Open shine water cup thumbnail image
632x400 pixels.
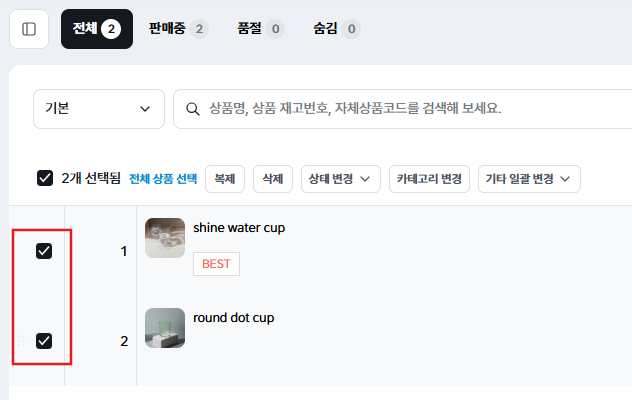pyautogui.click(x=165, y=238)
